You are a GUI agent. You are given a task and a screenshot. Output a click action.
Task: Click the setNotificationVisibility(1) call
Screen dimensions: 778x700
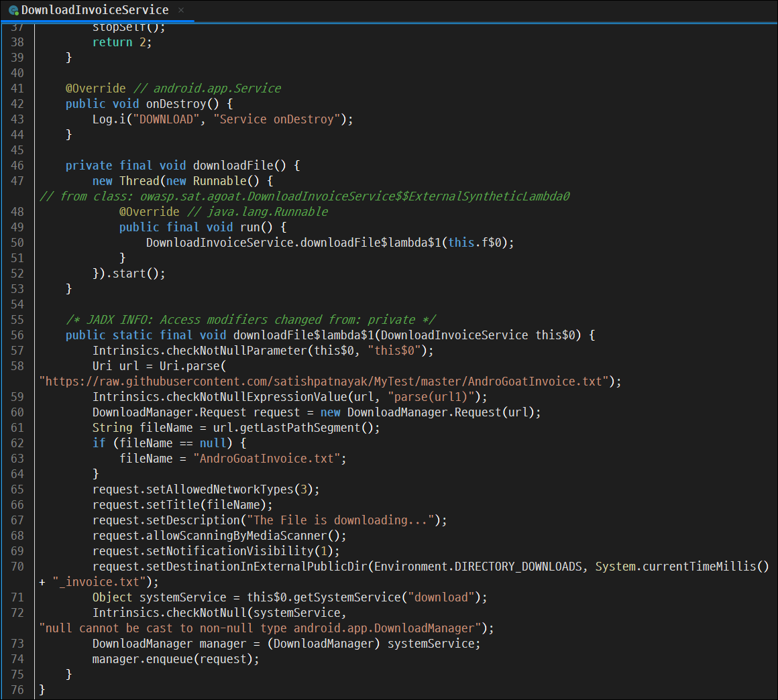coord(216,551)
